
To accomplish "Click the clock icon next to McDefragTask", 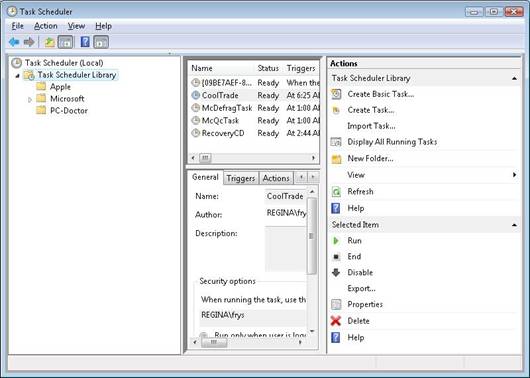I will click(195, 108).
